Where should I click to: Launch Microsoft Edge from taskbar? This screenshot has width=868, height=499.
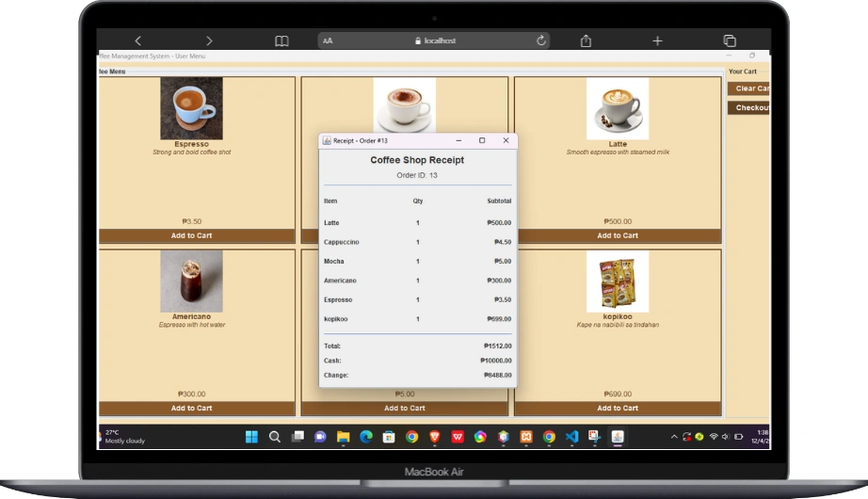pyautogui.click(x=366, y=437)
